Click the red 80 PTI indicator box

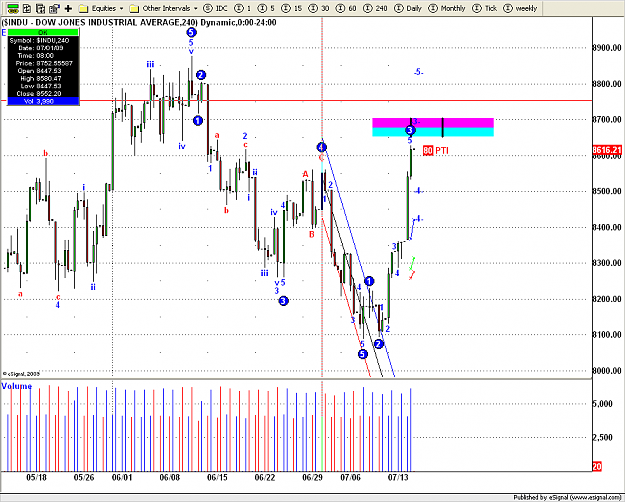(428, 150)
